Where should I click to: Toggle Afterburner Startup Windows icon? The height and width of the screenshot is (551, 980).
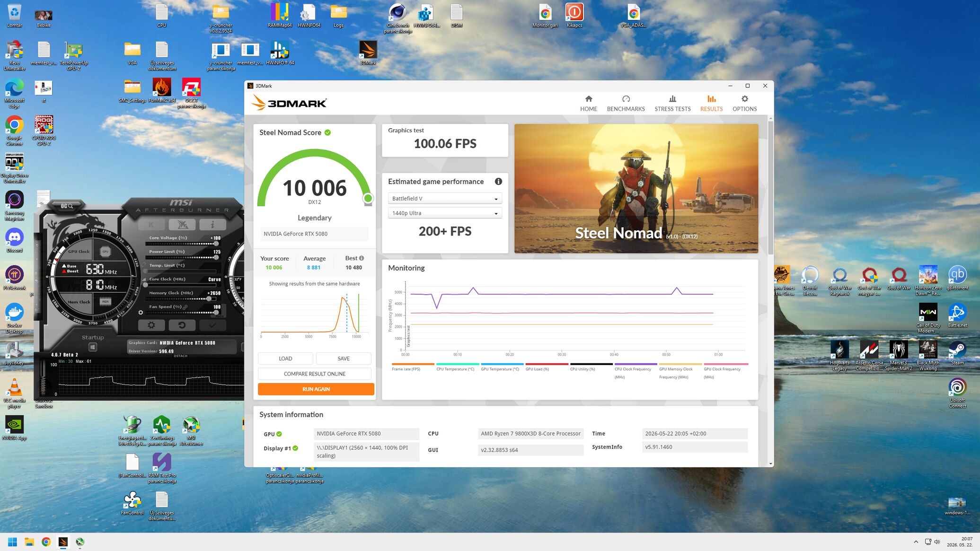[93, 347]
